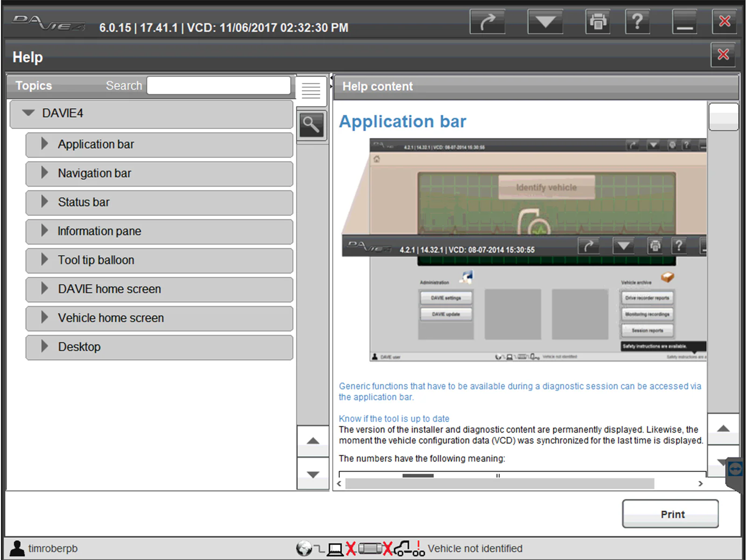Click the timroberpb user name

point(52,549)
